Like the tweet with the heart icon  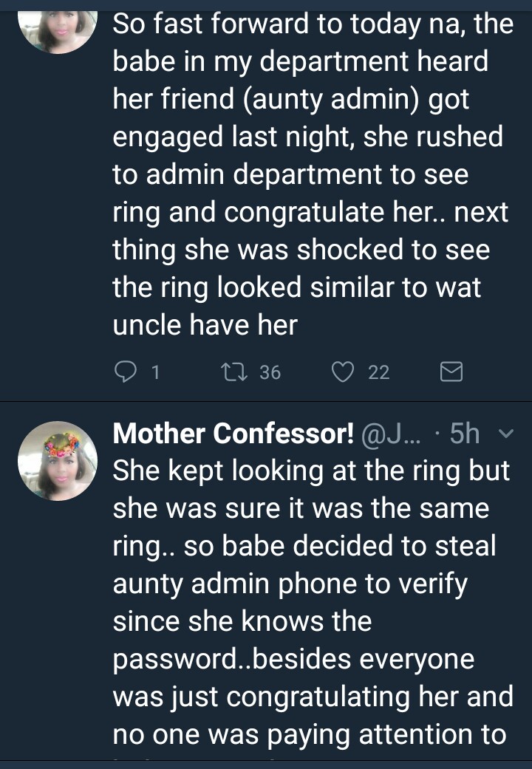point(342,372)
